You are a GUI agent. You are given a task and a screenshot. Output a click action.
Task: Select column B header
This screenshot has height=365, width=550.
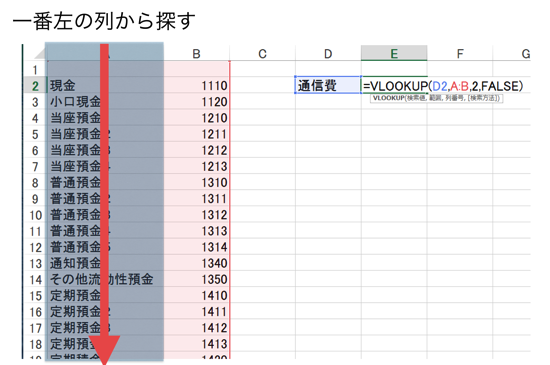[x=196, y=53]
